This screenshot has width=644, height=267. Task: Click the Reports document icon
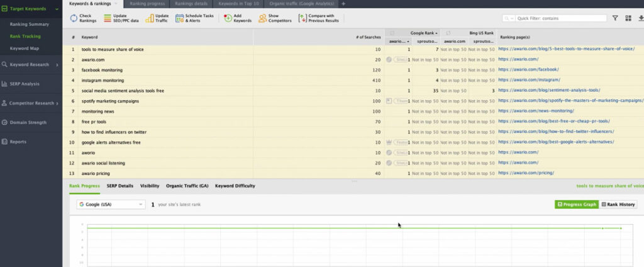tap(4, 142)
